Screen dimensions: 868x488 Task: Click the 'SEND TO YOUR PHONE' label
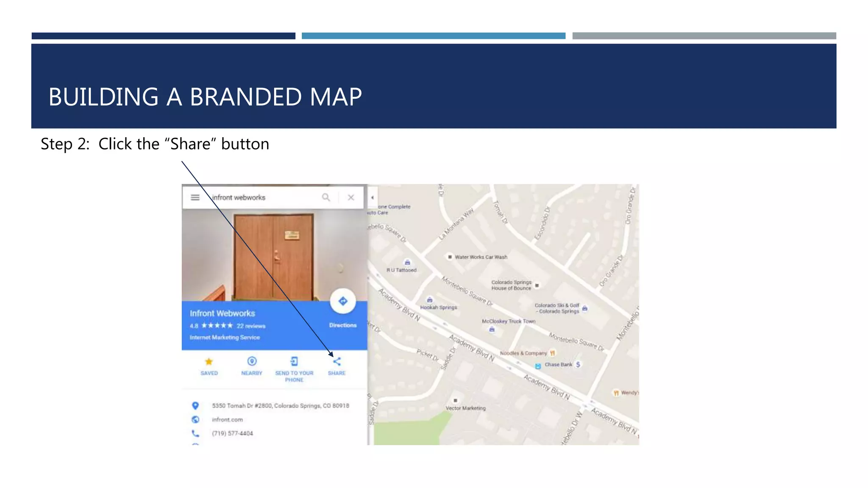pyautogui.click(x=294, y=377)
